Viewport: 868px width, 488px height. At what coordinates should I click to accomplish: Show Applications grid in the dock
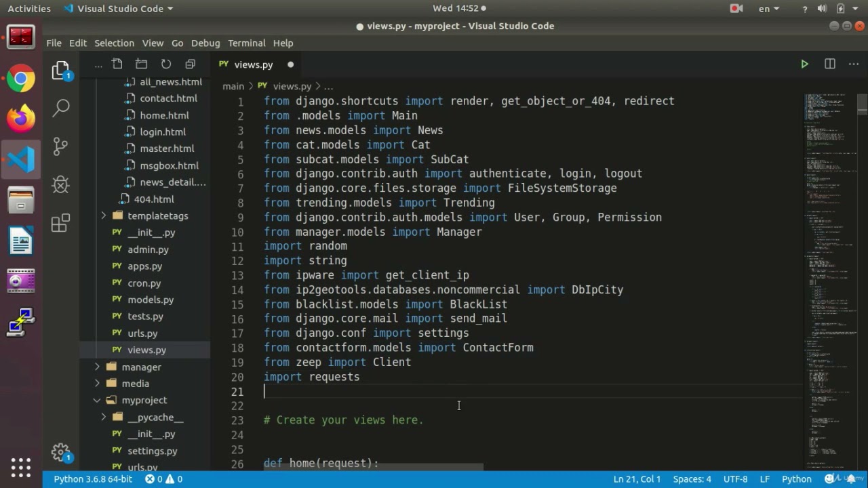point(21,467)
